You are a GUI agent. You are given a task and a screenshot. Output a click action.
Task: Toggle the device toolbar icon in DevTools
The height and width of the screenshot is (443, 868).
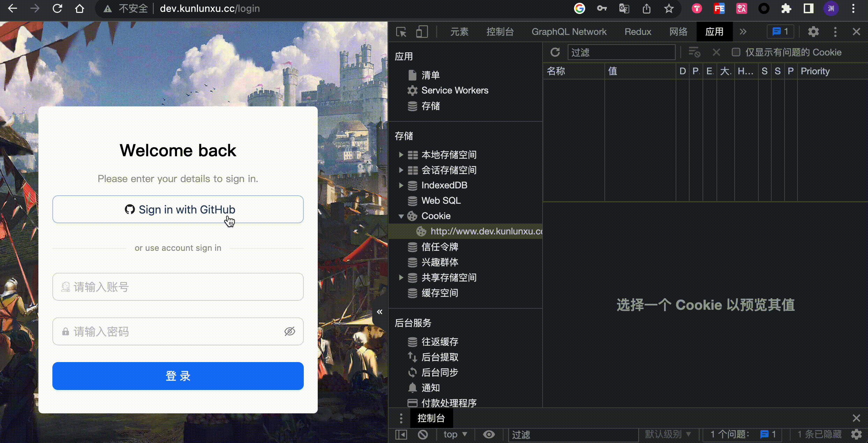(x=422, y=32)
